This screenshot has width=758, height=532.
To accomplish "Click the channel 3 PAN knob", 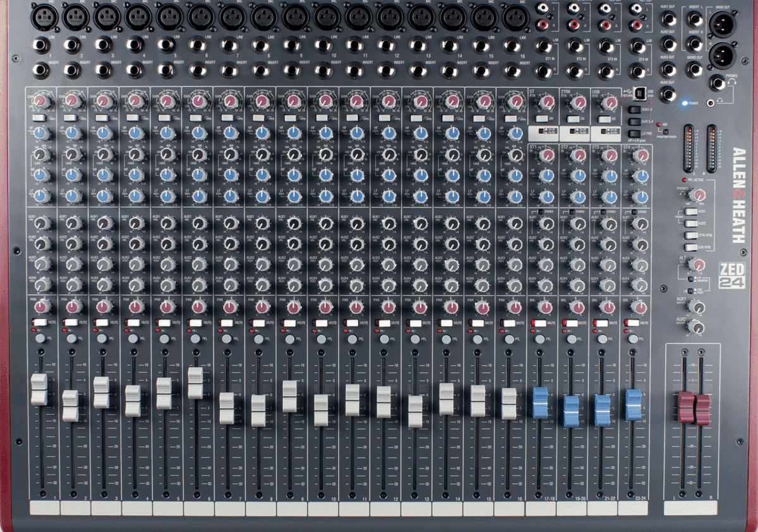I will pos(104,307).
